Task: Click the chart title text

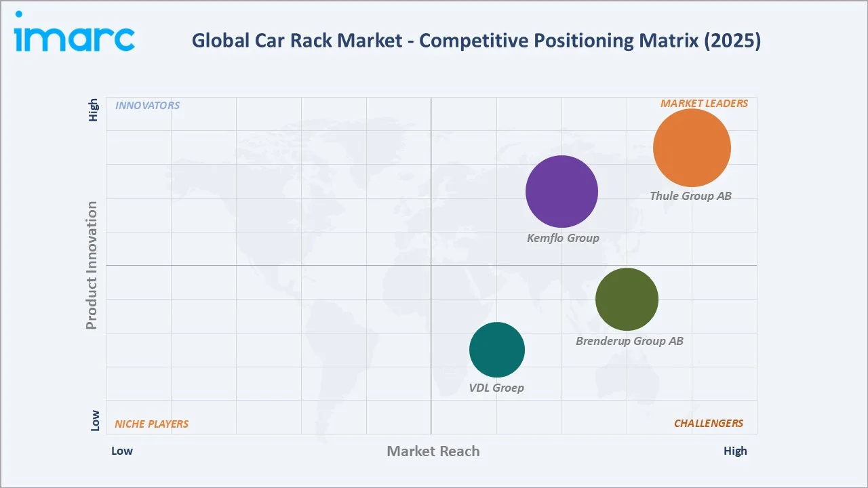Action: click(x=476, y=41)
